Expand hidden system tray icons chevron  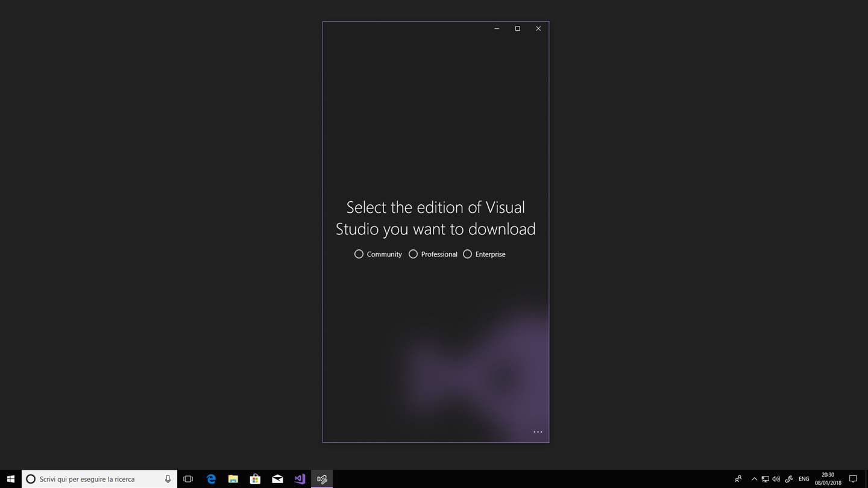[754, 479]
